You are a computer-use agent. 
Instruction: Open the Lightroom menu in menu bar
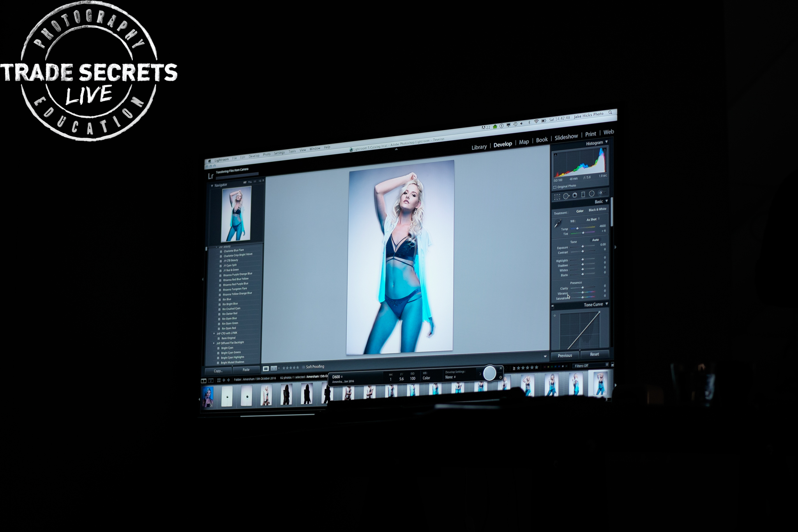click(221, 160)
